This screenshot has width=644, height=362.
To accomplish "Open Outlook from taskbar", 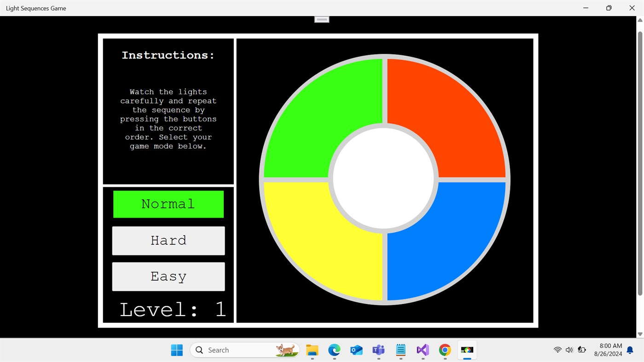I will 356,350.
